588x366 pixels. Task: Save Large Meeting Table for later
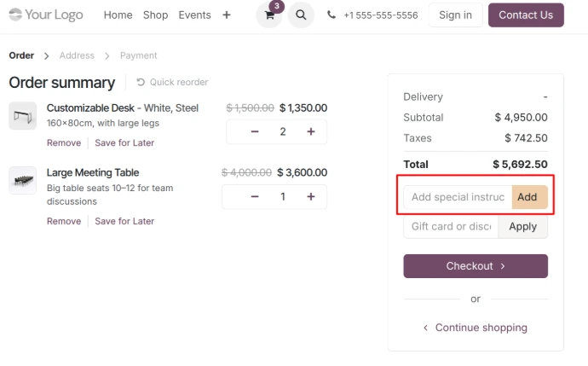coord(124,221)
